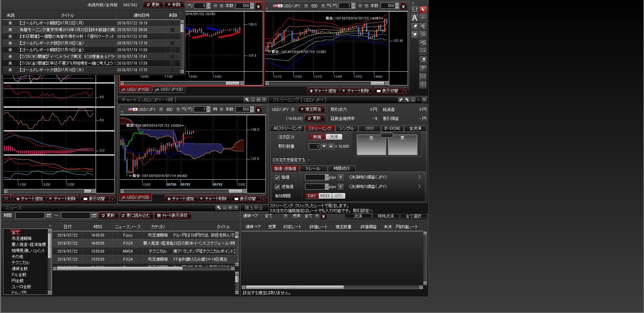
Task: Open the news start date calendar picker
Action: (49, 215)
